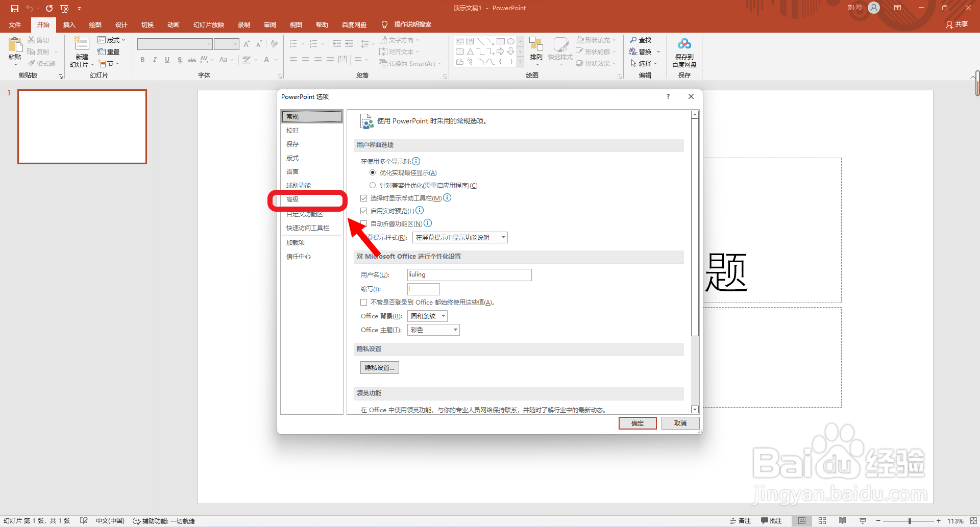The image size is (980, 527).
Task: Switch to slide sorter view in status bar
Action: [822, 521]
